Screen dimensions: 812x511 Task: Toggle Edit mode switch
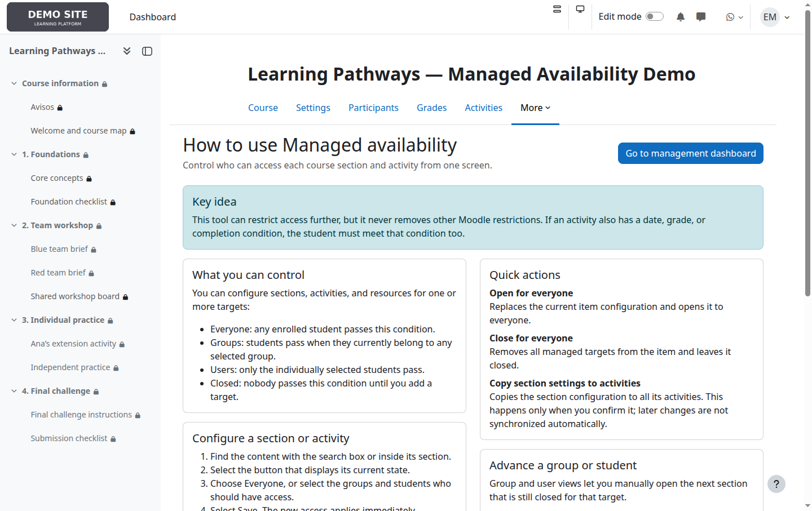pyautogui.click(x=655, y=16)
